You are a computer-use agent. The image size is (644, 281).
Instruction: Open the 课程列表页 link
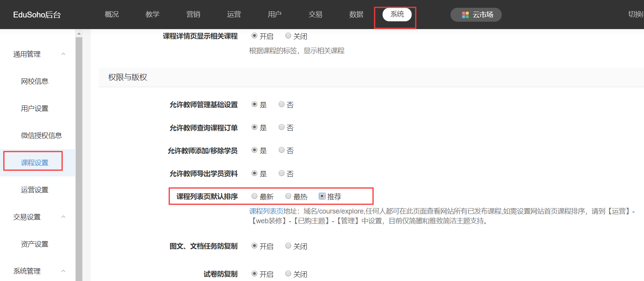(x=266, y=211)
